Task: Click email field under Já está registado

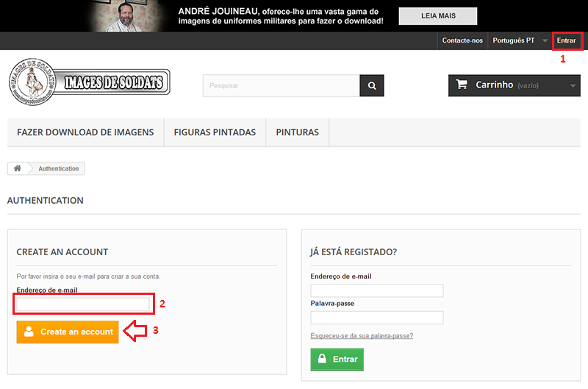Action: [x=376, y=290]
